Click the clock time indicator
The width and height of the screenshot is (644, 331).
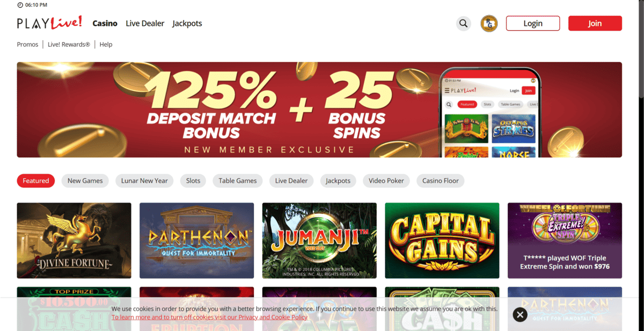pyautogui.click(x=32, y=5)
